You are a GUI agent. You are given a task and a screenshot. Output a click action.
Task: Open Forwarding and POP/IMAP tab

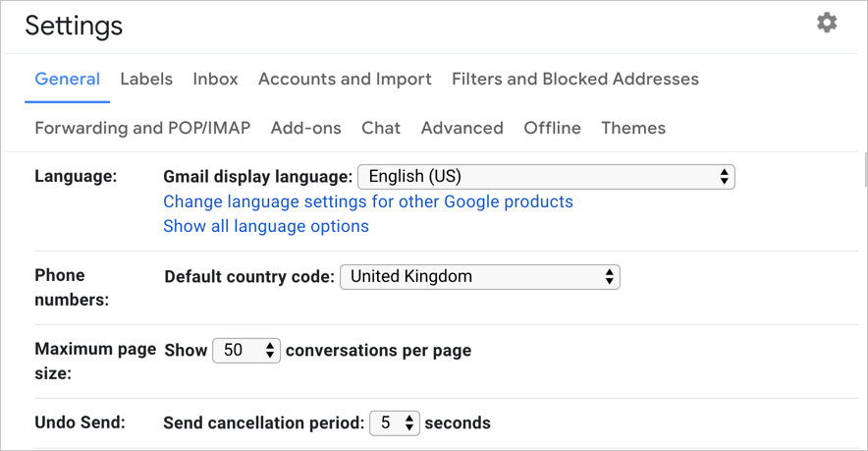tap(142, 128)
